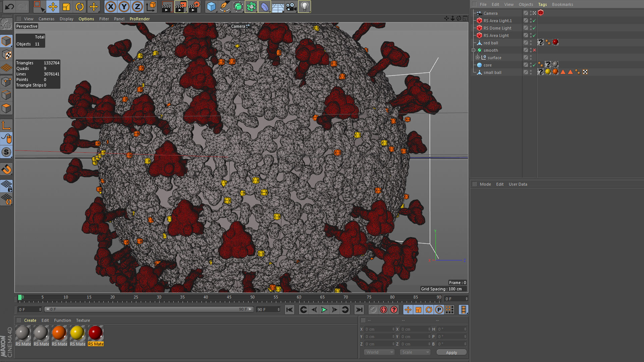The height and width of the screenshot is (362, 644).
Task: Click the Create menu in material manager
Action: click(30, 320)
